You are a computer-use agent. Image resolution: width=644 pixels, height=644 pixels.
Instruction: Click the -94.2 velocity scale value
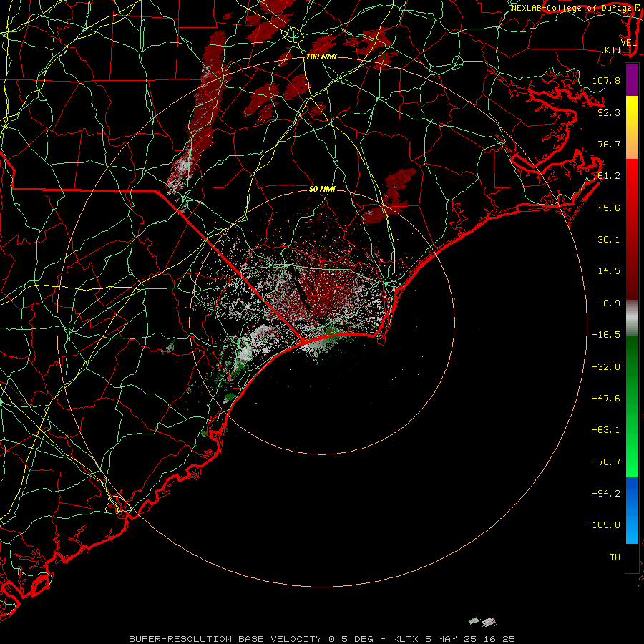[x=606, y=493]
